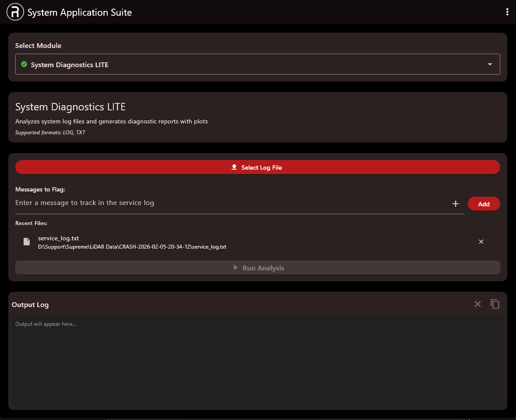Click the System Application Suite title
Viewport: 516px width, 420px height.
point(79,13)
